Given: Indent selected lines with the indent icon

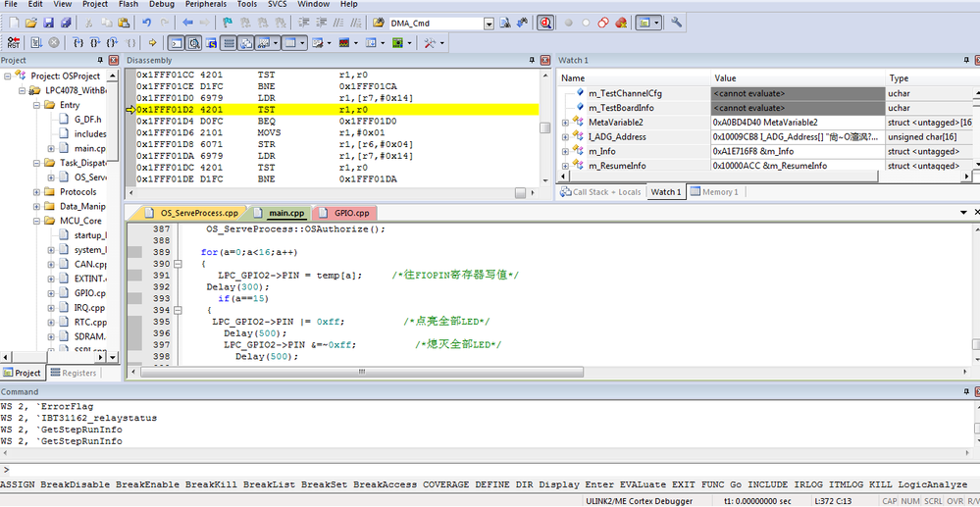Looking at the screenshot, I should [x=304, y=24].
